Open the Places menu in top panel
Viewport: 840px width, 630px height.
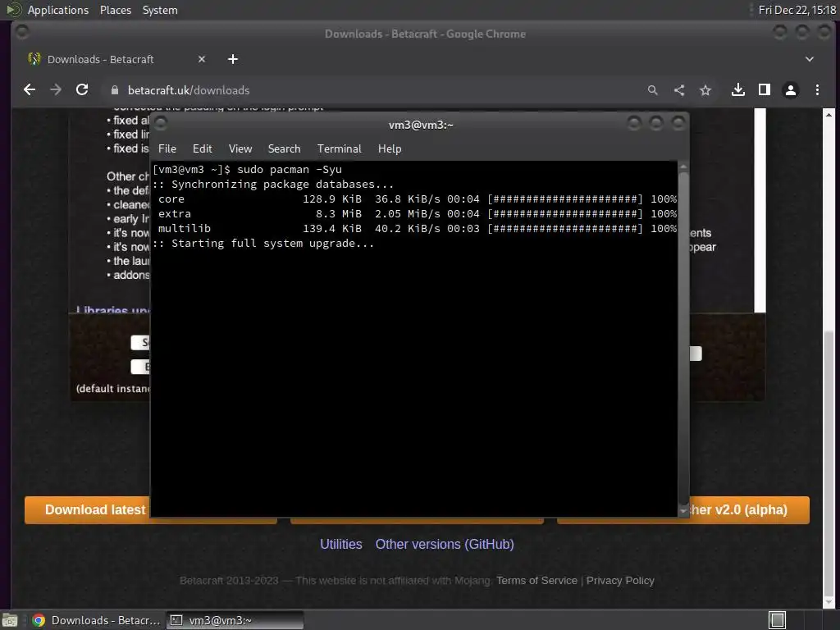(115, 10)
